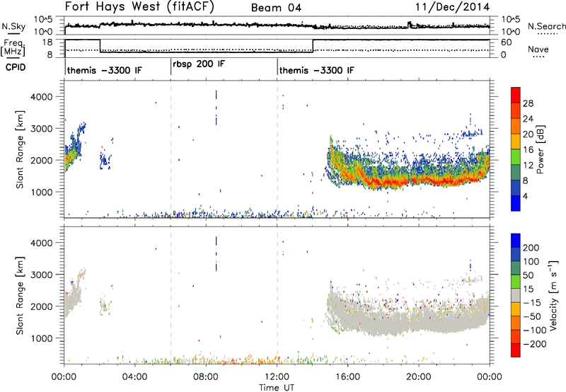Select the 'Freq. [MHz]' axis label

[13, 48]
